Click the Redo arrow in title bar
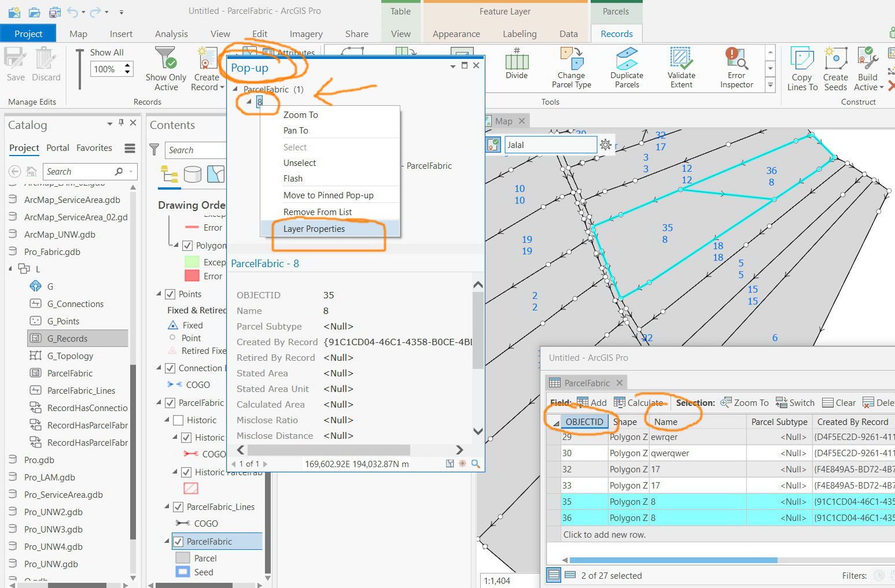The image size is (895, 588). click(95, 12)
